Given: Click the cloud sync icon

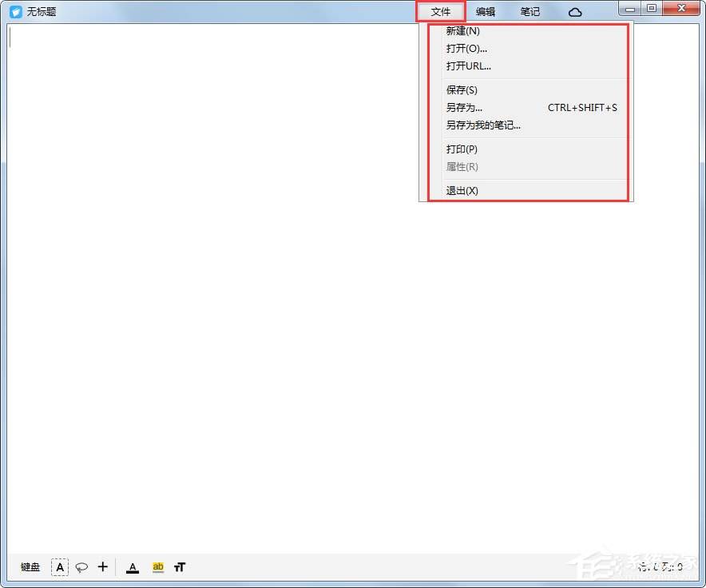Looking at the screenshot, I should coord(575,12).
